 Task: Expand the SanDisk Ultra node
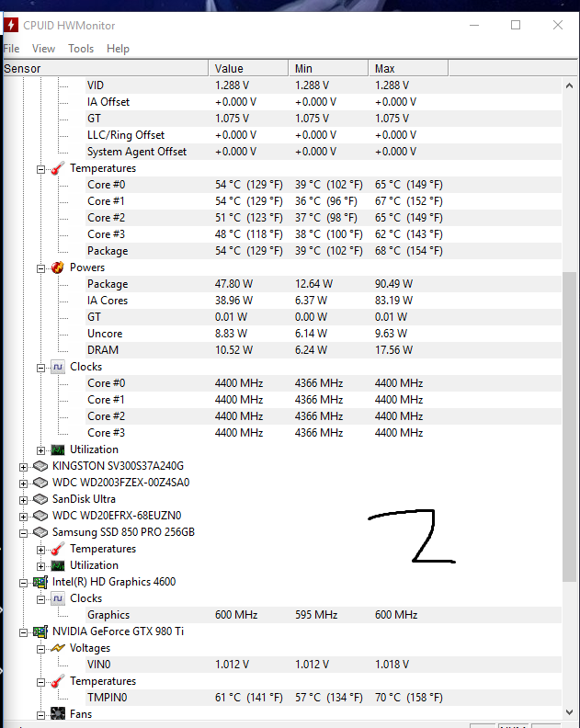(x=23, y=500)
